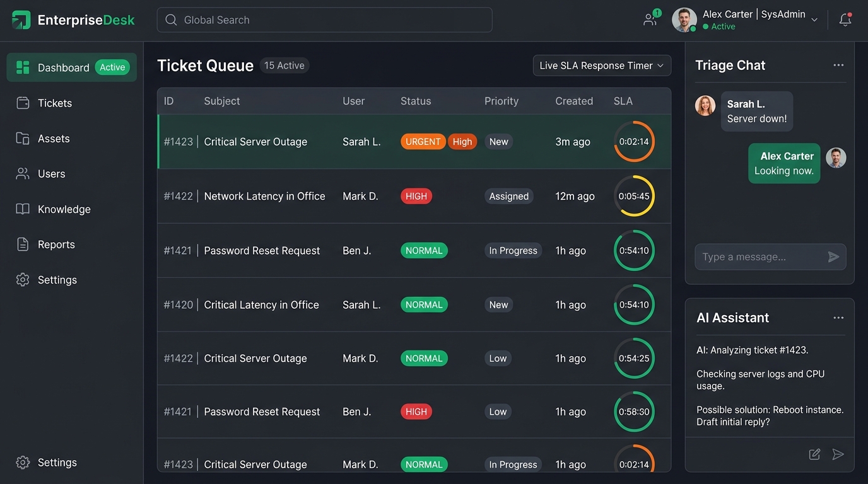Click the Assigned priority chip on #1422
The height and width of the screenshot is (484, 868).
pos(509,196)
